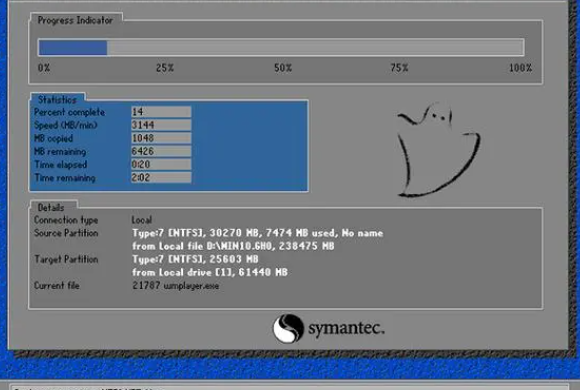Click the Details panel header tab
This screenshot has height=390, width=580.
tap(51, 208)
